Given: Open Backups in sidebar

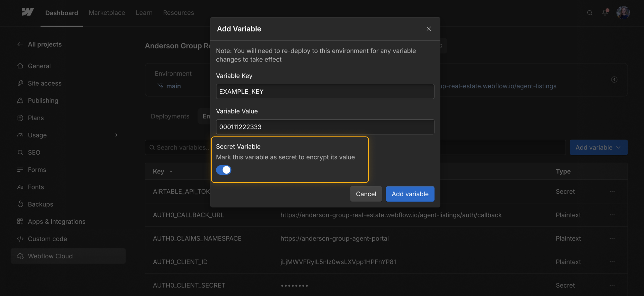Looking at the screenshot, I should tap(40, 204).
